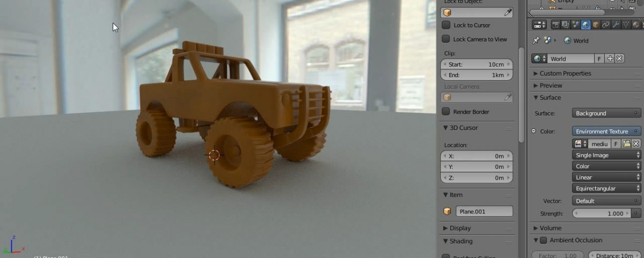Open the Environment Texture color dropdown
Viewport: 644px width, 258px height.
click(x=606, y=131)
